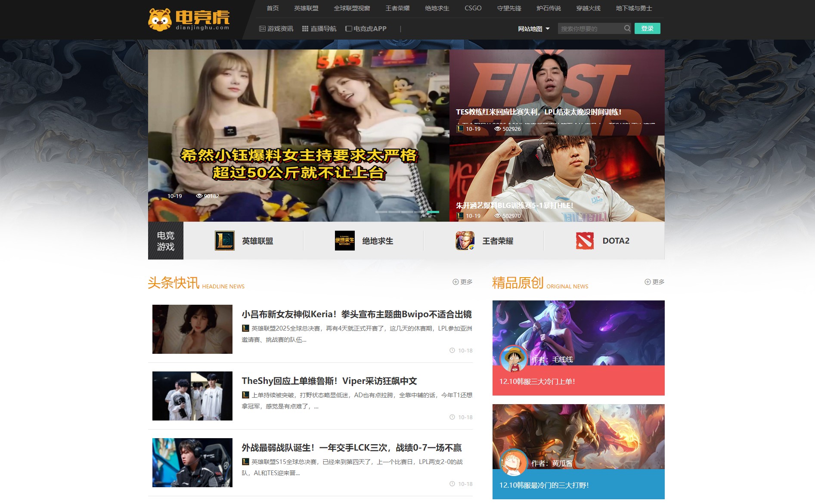
Task: Click the green 登录 button
Action: click(647, 29)
